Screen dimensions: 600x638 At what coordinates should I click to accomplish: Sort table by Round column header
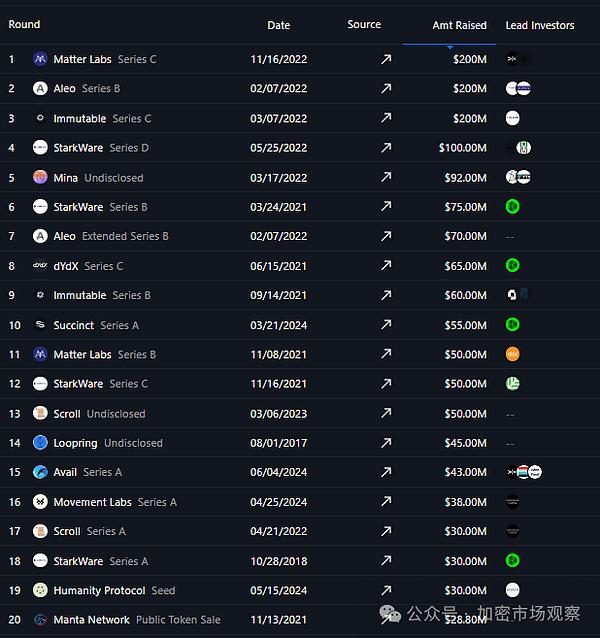pos(24,24)
